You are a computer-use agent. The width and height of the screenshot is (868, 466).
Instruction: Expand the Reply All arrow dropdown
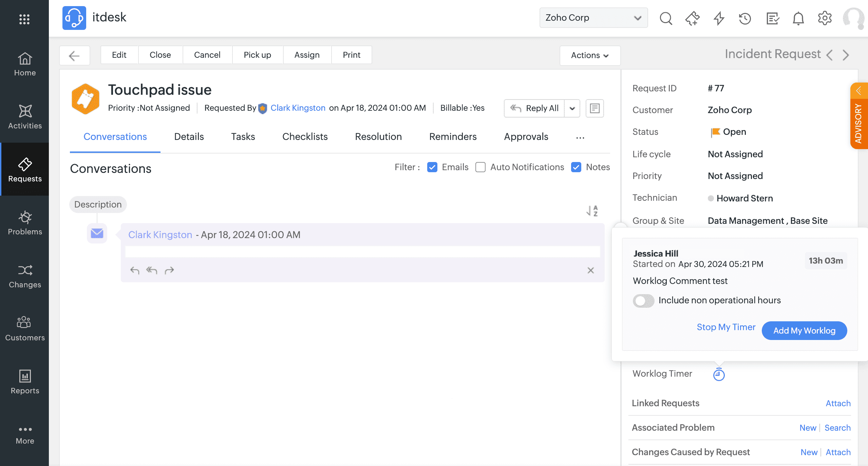(572, 108)
